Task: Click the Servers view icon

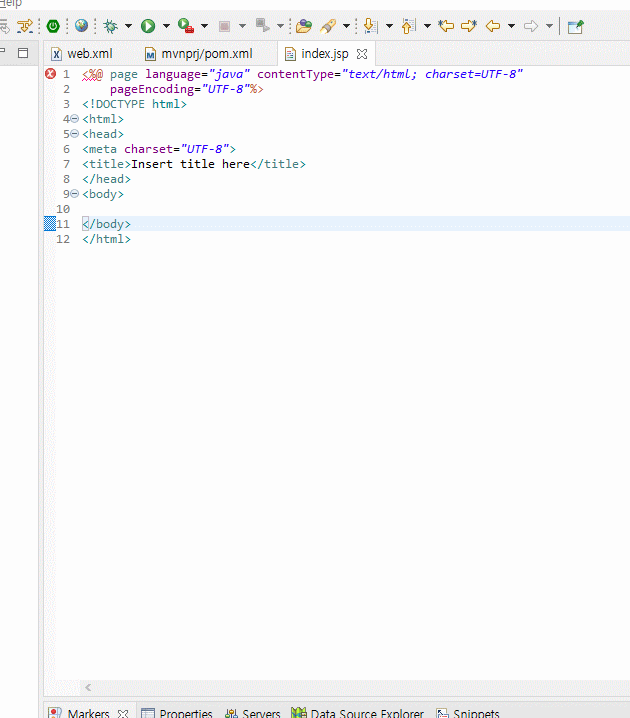Action: click(231, 713)
